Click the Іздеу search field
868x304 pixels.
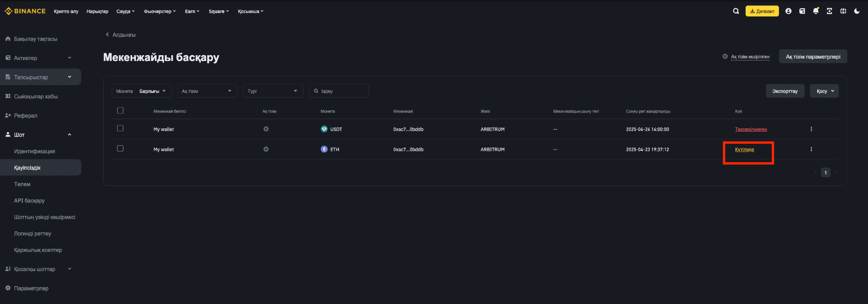[x=339, y=91]
